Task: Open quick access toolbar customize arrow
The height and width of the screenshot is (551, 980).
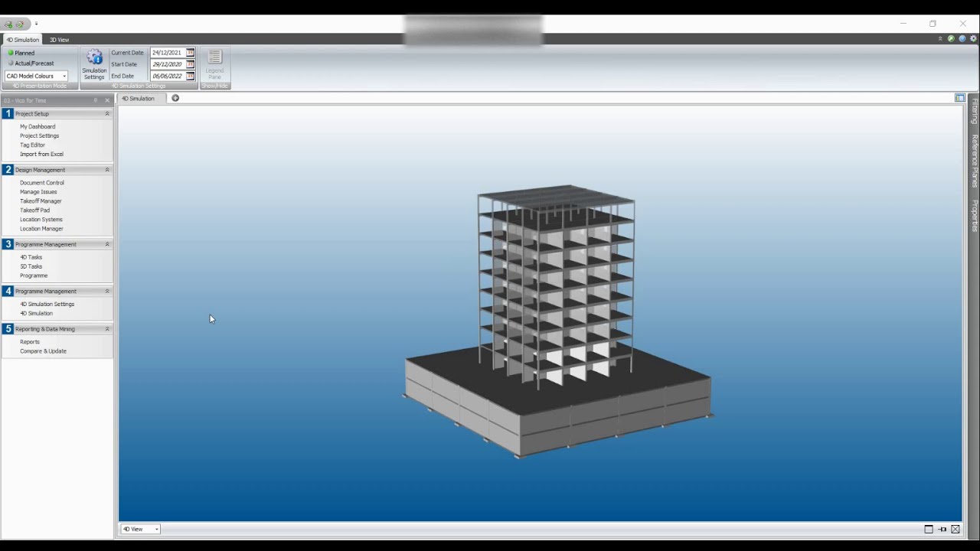Action: 36,24
